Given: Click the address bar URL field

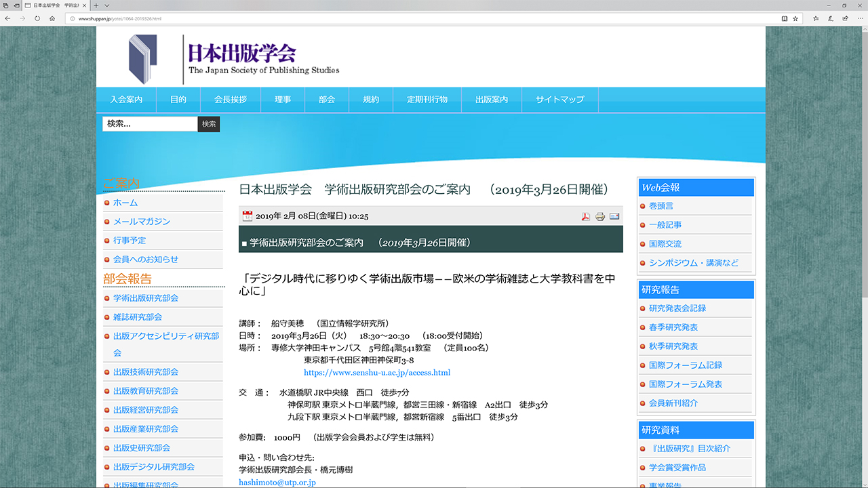Looking at the screenshot, I should click(434, 18).
